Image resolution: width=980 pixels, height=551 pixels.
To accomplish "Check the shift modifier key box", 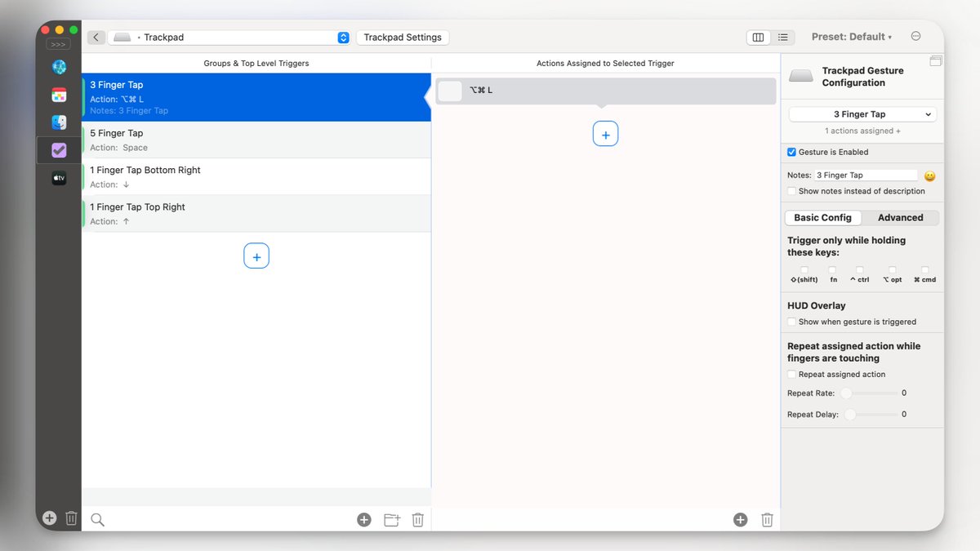I will point(804,270).
